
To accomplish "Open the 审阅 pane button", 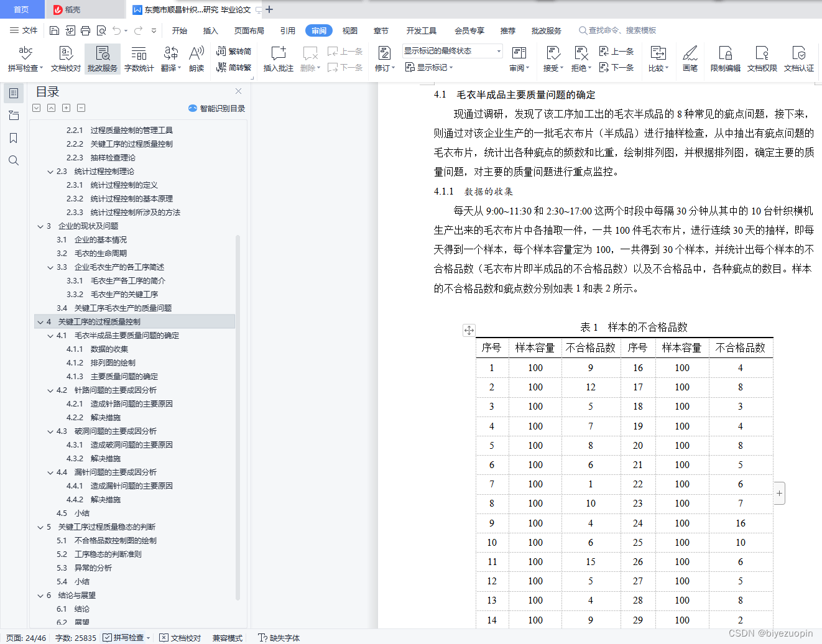I will [519, 59].
